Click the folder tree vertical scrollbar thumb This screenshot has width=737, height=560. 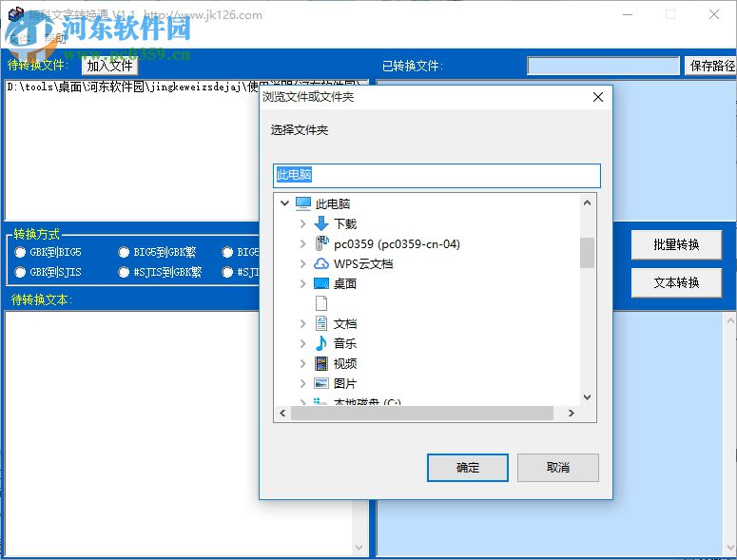click(x=587, y=253)
